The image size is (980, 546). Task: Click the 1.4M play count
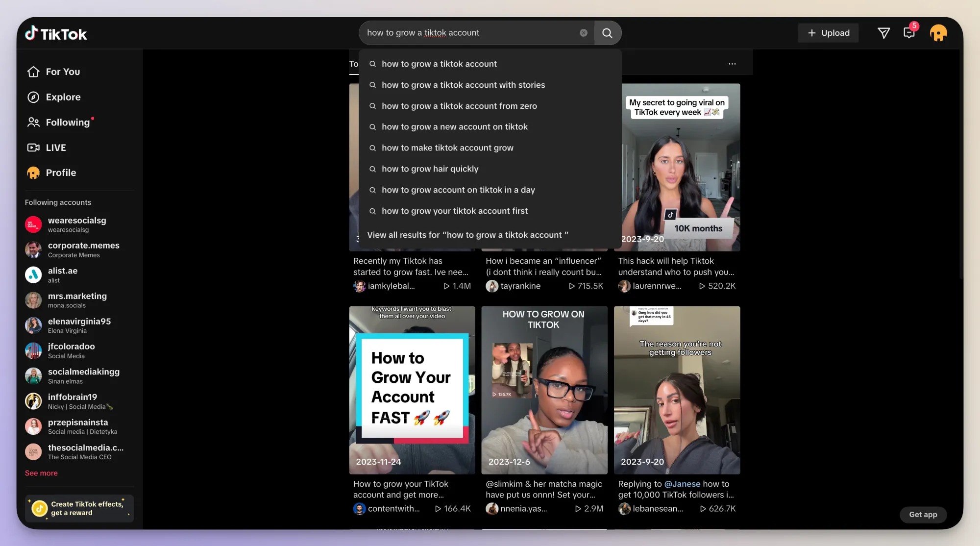457,286
